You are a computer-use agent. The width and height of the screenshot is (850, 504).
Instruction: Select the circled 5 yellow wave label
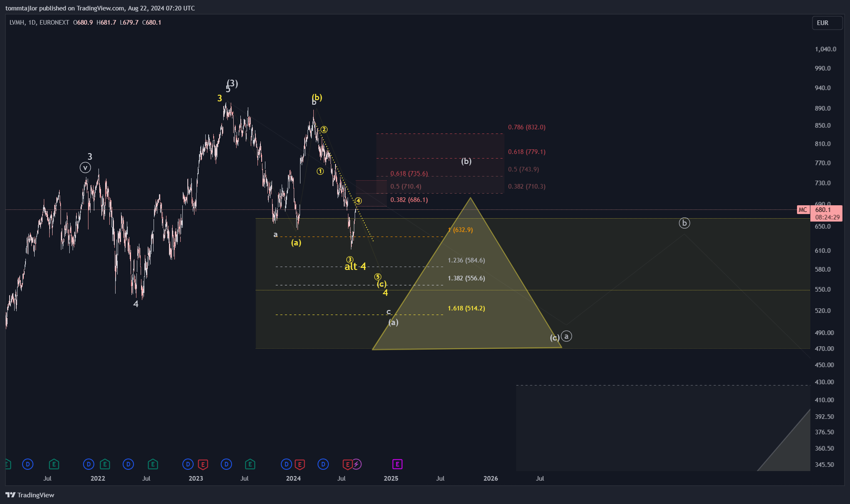(x=378, y=277)
